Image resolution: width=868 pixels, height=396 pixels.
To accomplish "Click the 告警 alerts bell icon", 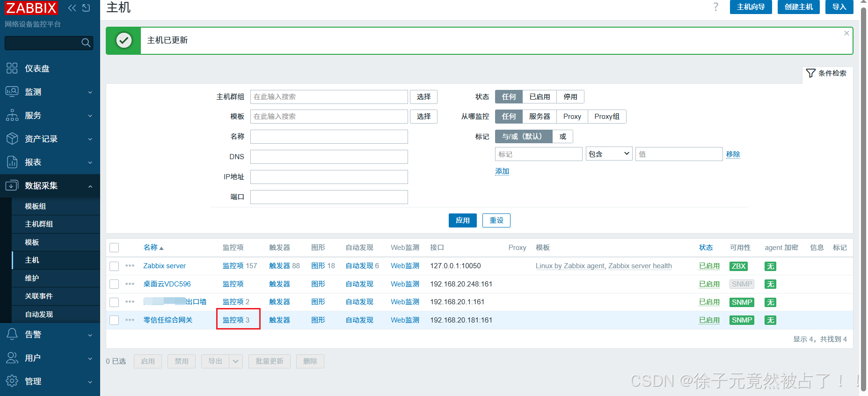I will [12, 334].
